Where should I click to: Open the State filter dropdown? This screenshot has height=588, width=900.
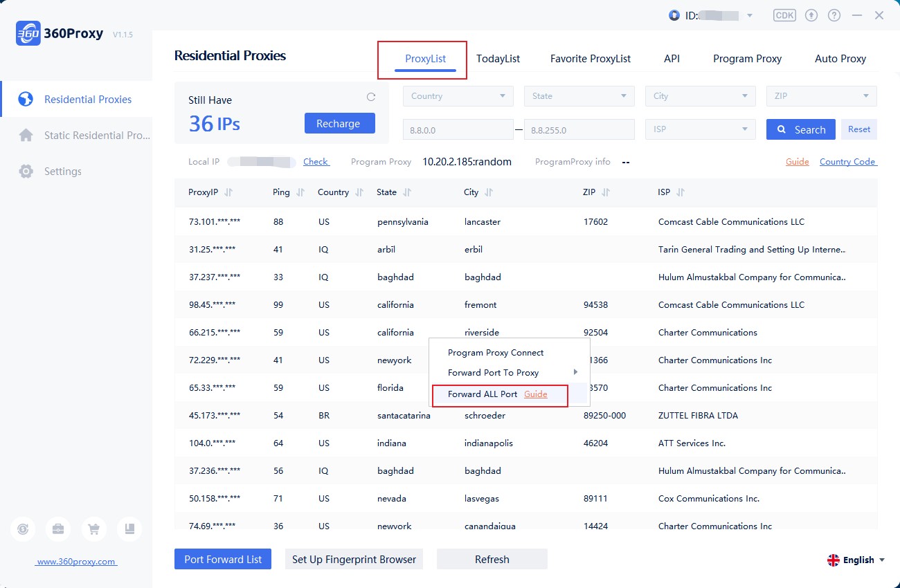[579, 96]
